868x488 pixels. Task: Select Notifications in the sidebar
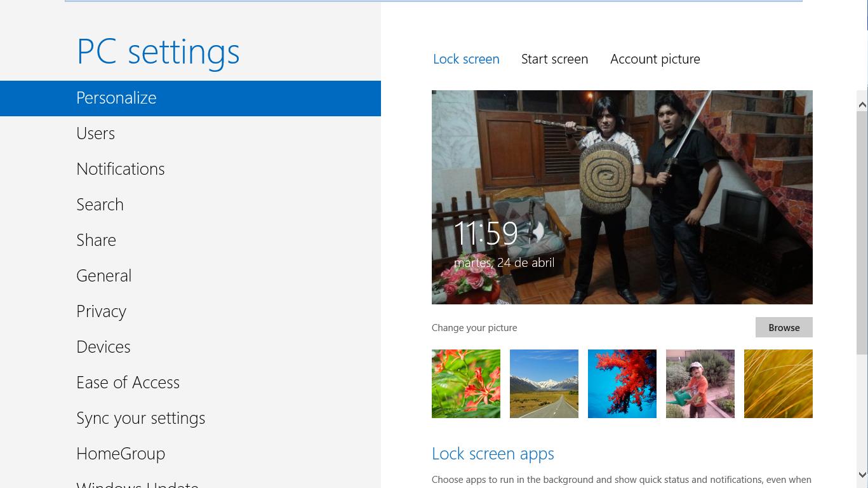click(x=121, y=169)
